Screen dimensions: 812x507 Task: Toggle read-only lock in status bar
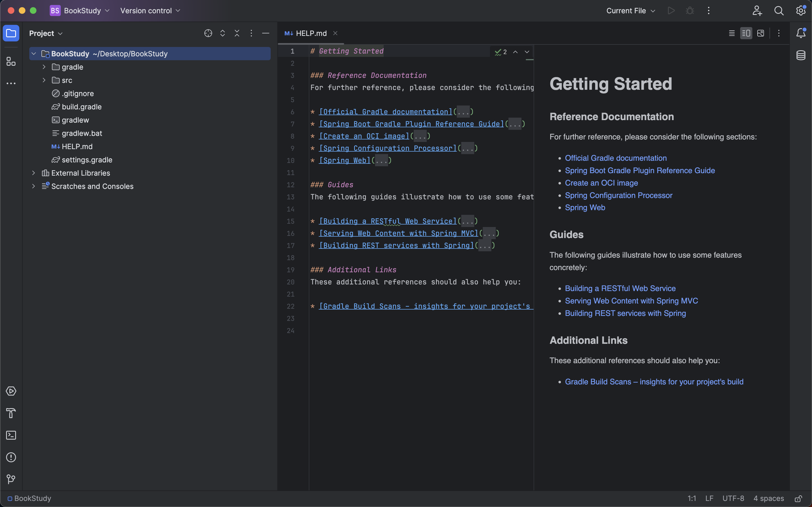pyautogui.click(x=798, y=499)
